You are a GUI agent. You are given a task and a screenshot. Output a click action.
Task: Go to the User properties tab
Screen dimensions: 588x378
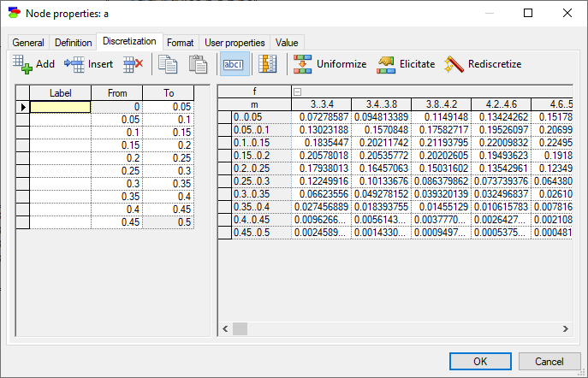[x=235, y=43]
